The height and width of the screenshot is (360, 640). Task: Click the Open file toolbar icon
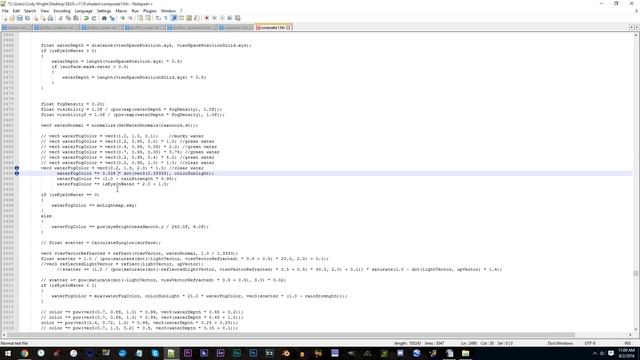tap(12, 18)
